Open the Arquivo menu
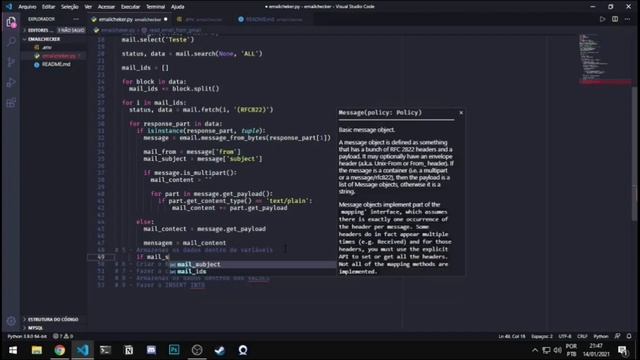This screenshot has width=640, height=360. [27, 7]
